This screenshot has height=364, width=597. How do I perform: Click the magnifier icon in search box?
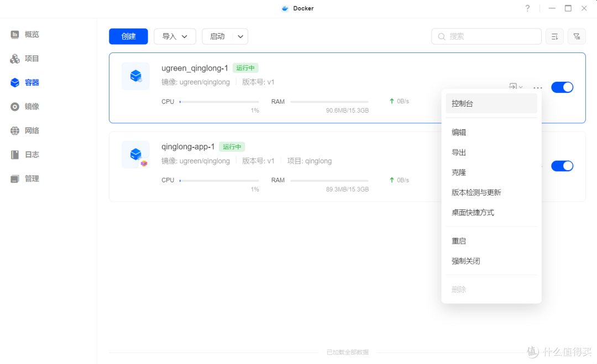(442, 36)
